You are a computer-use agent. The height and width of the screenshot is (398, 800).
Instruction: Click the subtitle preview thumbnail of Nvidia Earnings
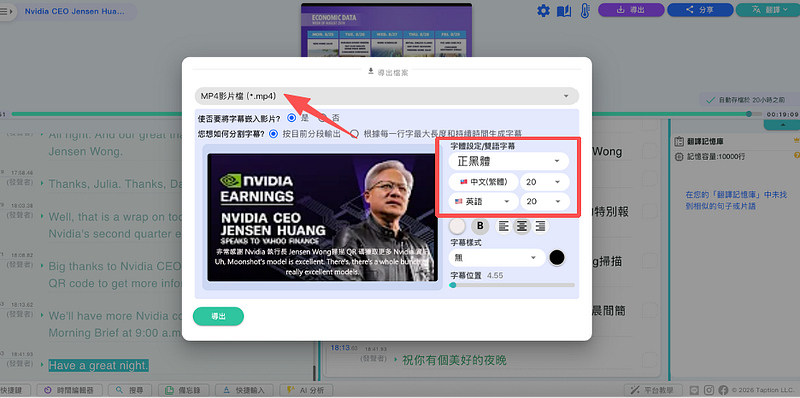tap(322, 217)
